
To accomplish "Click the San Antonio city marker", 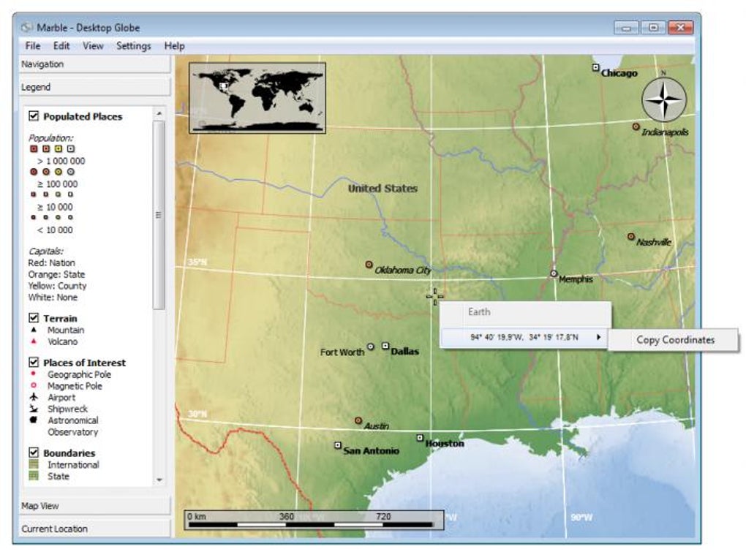I will coord(338,445).
